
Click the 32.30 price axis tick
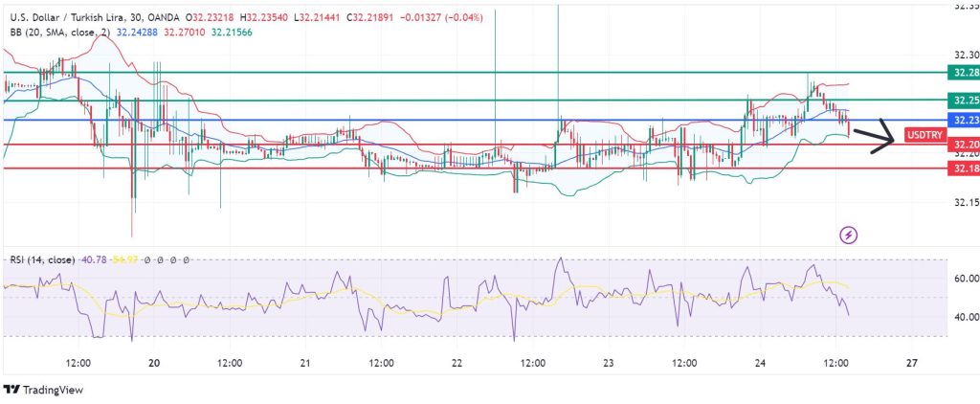pos(967,55)
